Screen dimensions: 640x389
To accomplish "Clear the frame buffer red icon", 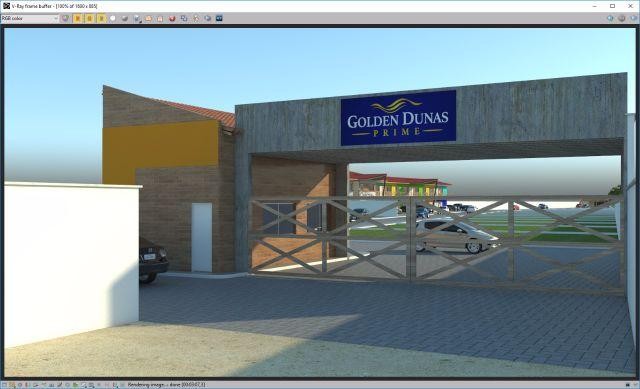I will tap(172, 18).
